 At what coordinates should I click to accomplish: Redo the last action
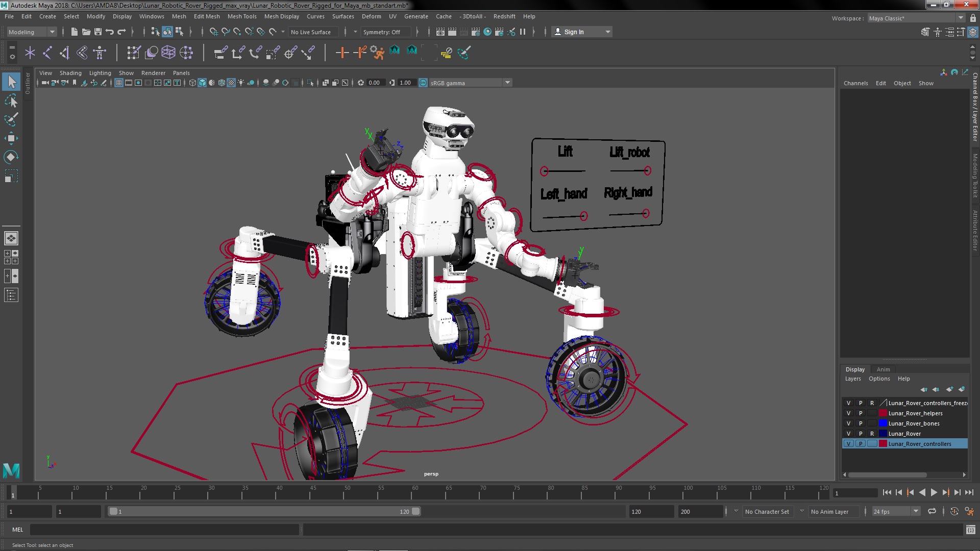pos(121,32)
